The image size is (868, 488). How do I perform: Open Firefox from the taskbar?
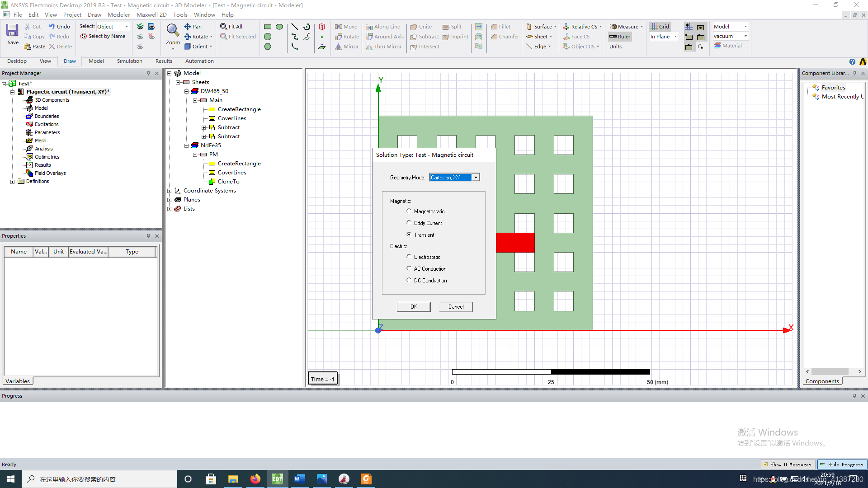coord(255,479)
